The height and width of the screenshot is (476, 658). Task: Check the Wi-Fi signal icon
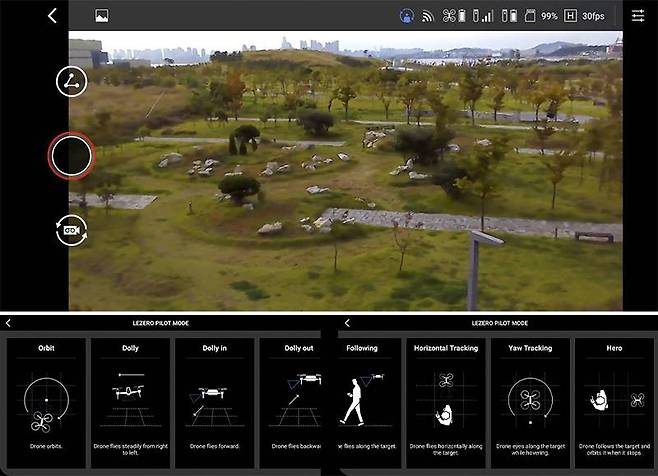tap(427, 16)
